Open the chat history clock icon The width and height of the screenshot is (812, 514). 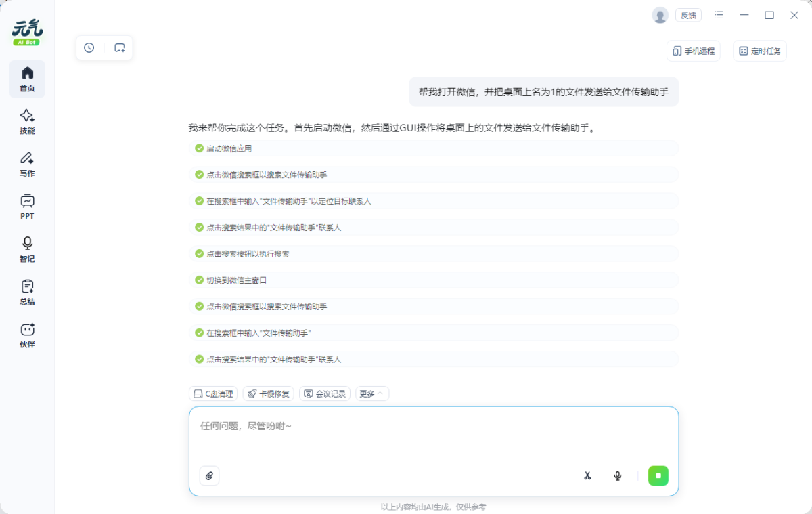pos(89,47)
